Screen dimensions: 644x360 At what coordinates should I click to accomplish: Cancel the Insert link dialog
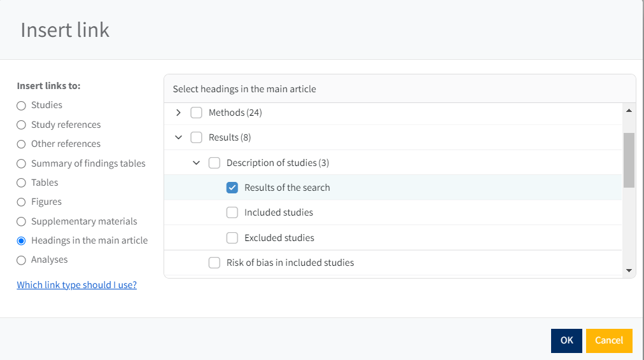click(x=608, y=340)
